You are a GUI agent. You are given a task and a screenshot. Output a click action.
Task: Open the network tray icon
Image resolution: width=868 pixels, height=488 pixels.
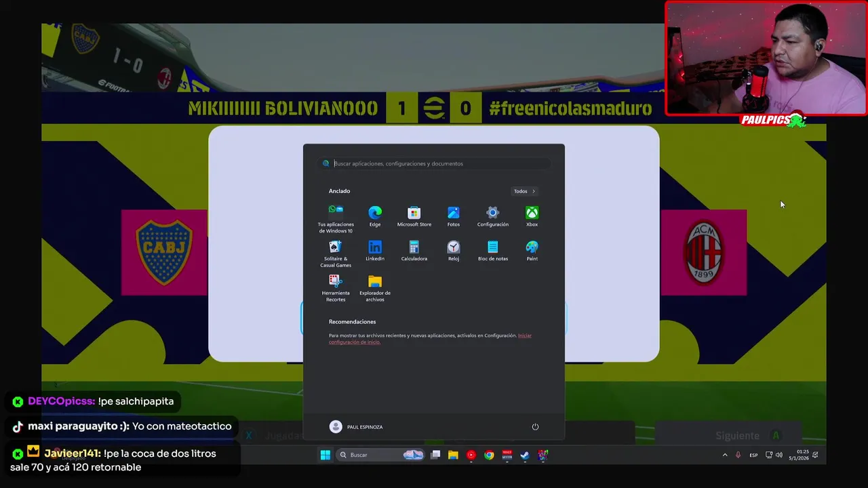click(x=769, y=455)
